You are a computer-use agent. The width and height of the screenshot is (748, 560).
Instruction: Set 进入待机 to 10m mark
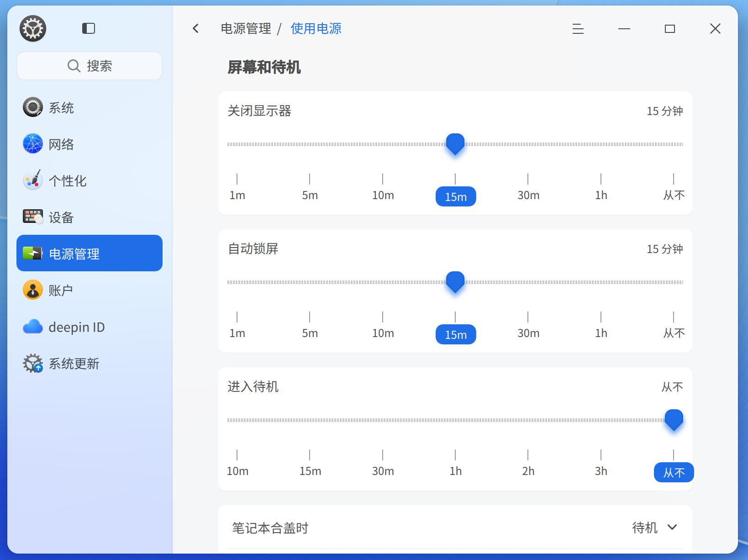click(x=237, y=471)
